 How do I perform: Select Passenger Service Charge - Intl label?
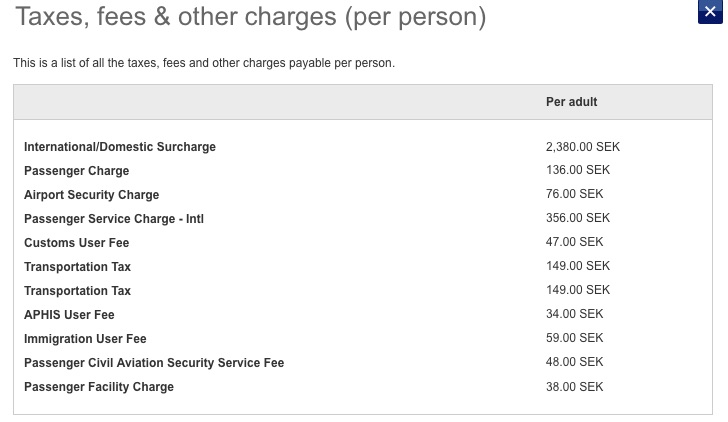pos(114,219)
